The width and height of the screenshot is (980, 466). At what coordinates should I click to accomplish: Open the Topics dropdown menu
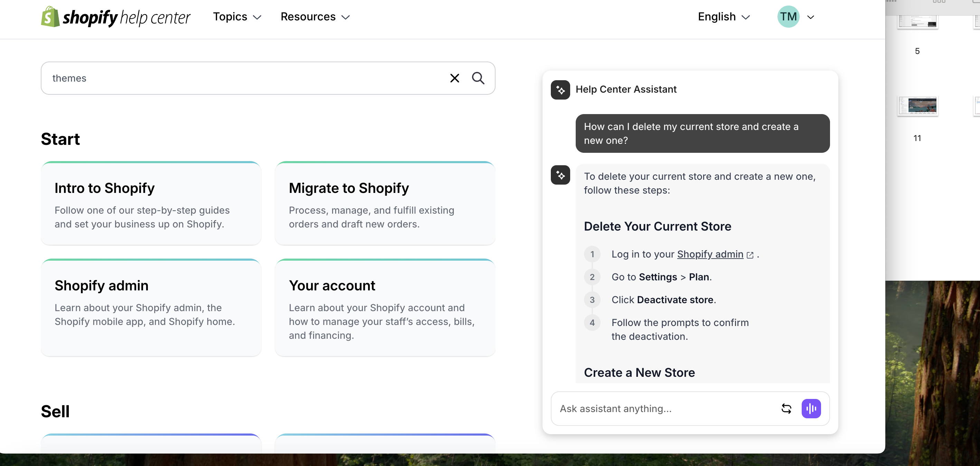coord(237,17)
